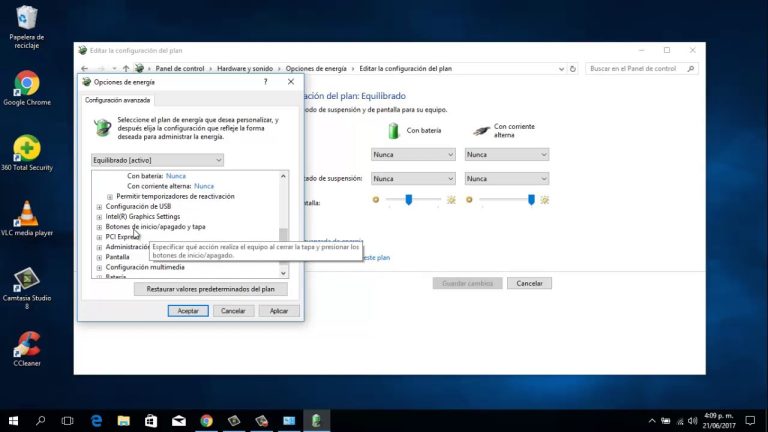This screenshot has width=768, height=432.
Task: Open the Google Chrome desktop shortcut
Action: (x=26, y=88)
